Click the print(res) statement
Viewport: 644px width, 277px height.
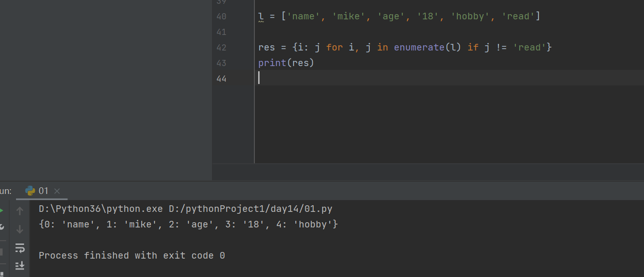click(286, 63)
